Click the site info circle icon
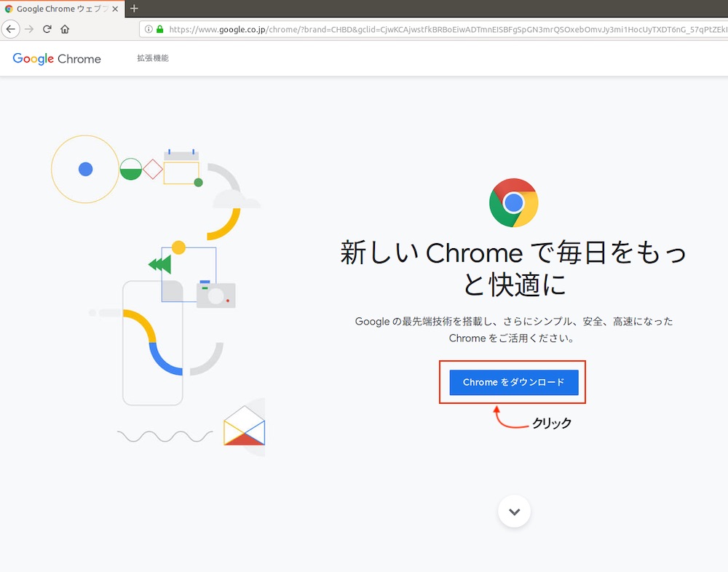The height and width of the screenshot is (572, 728). point(149,29)
